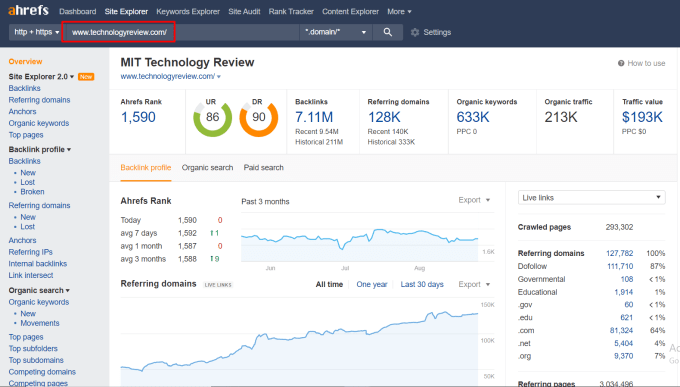Open Keywords Explorer in top navigation
The width and height of the screenshot is (680, 387).
(188, 12)
